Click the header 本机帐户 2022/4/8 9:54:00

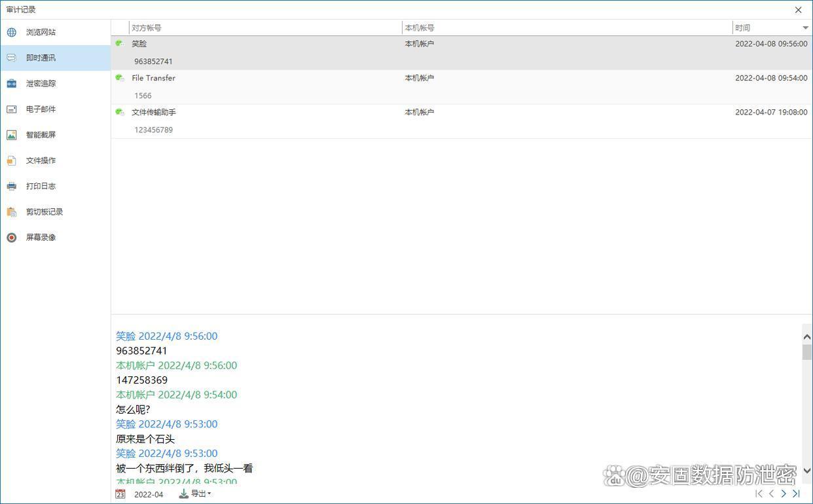click(x=176, y=395)
